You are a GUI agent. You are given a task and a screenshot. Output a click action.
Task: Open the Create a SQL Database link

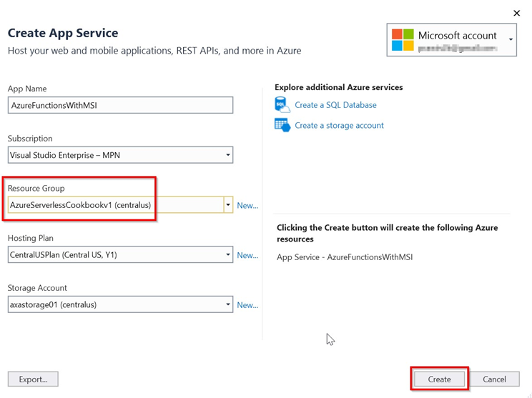click(335, 104)
